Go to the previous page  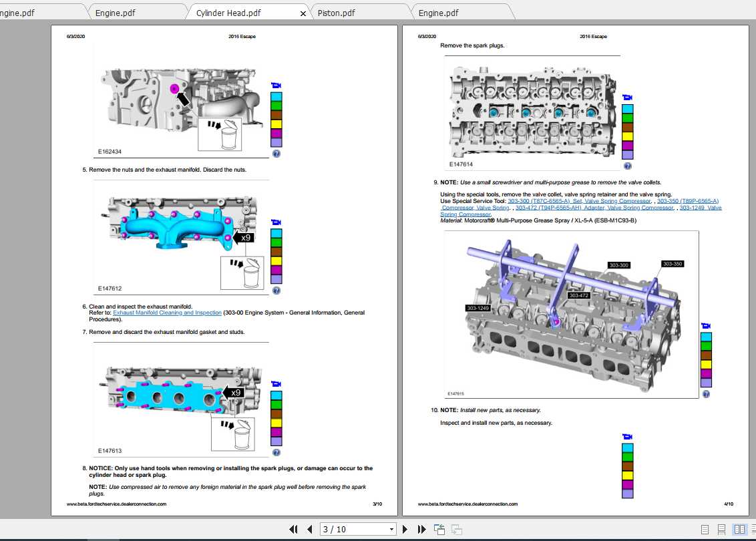coord(309,529)
